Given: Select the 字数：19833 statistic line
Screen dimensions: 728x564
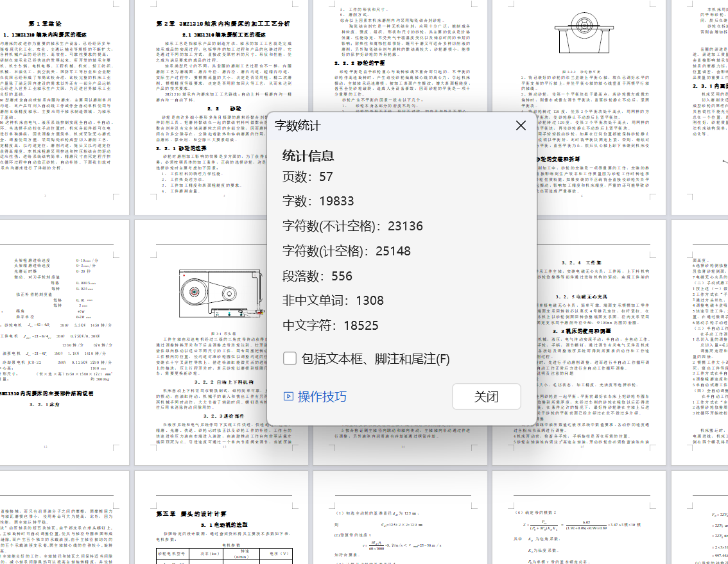Looking at the screenshot, I should pyautogui.click(x=318, y=201).
